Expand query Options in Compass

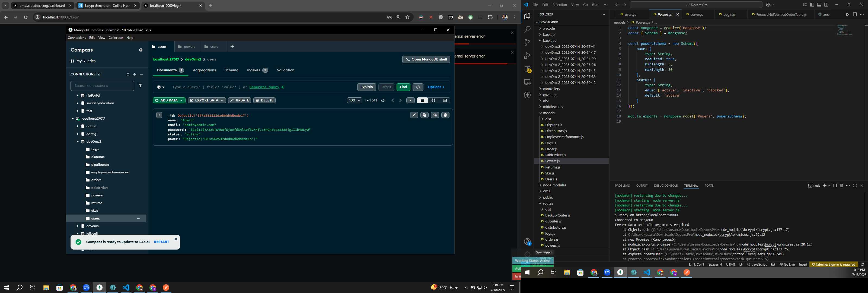[x=436, y=87]
